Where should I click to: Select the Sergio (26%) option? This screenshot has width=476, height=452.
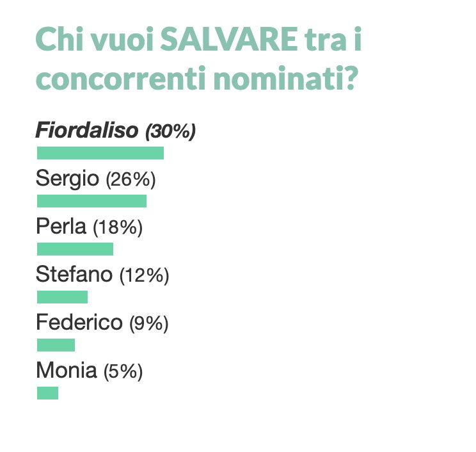click(x=95, y=179)
